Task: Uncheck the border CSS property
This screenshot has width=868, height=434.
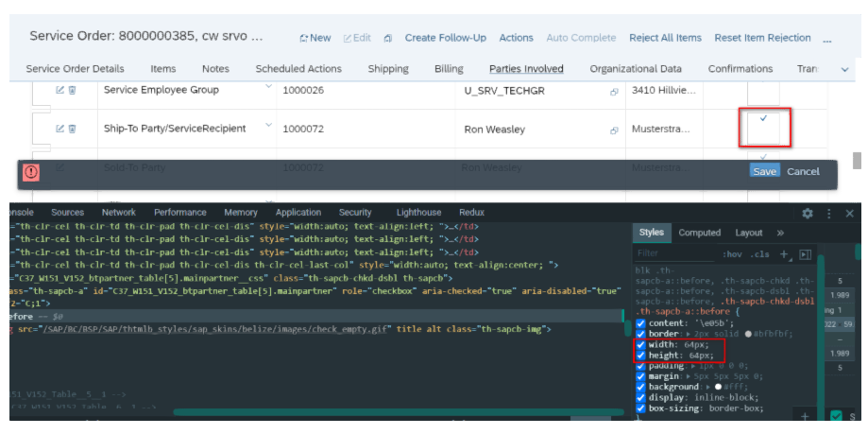Action: [640, 334]
